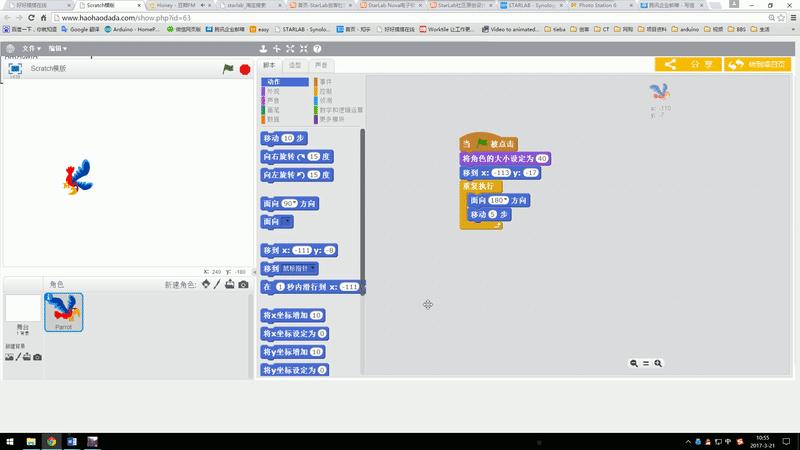Click the size value 40 in script
This screenshot has height=450, width=800.
tap(542, 159)
